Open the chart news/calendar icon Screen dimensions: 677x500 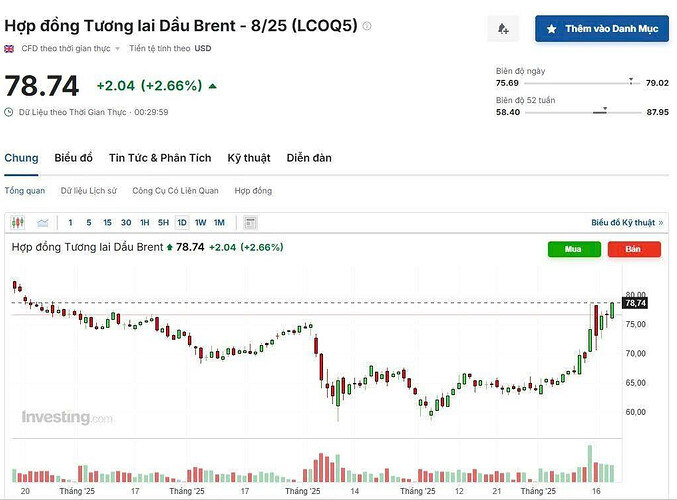(x=250, y=222)
